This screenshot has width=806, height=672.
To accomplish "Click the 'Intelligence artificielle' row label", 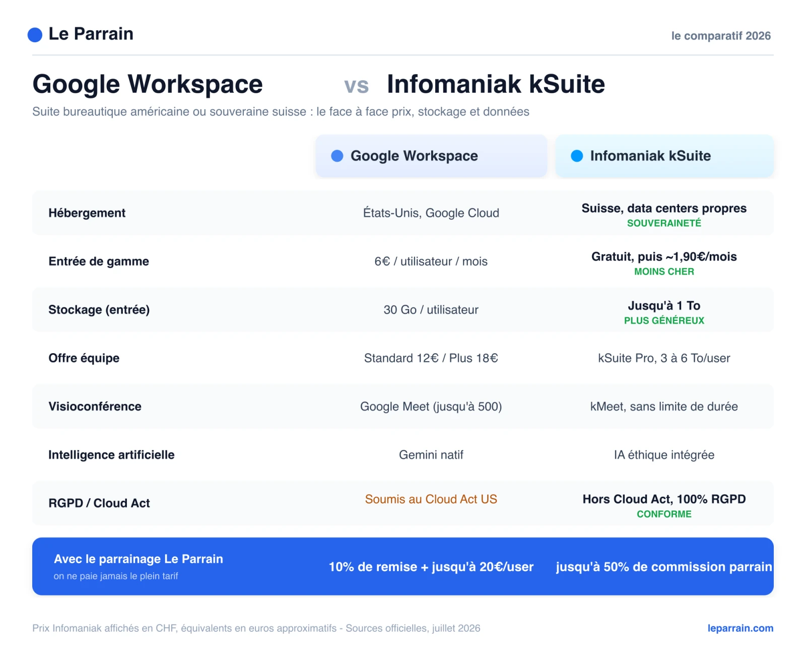I will tap(111, 455).
